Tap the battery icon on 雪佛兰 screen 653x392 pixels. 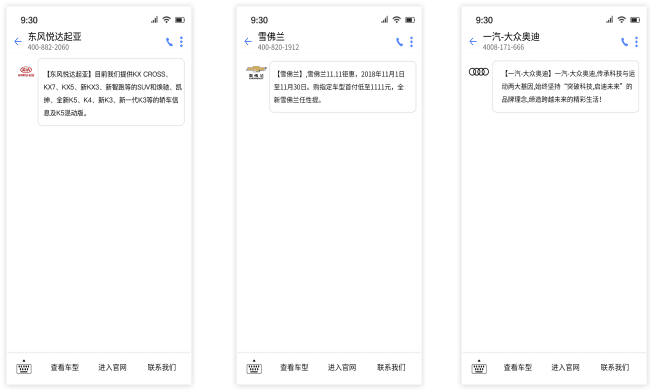(x=410, y=20)
